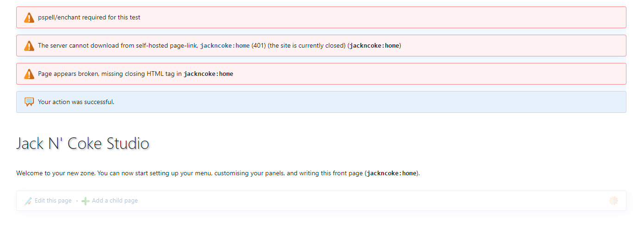This screenshot has height=240, width=644.
Task: Open the Edit this page link
Action: pyautogui.click(x=53, y=201)
